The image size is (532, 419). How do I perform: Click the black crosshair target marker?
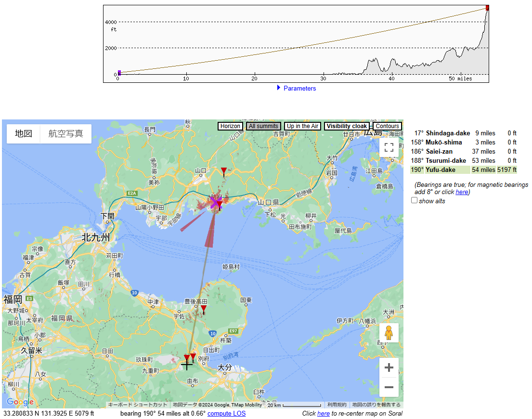187,365
